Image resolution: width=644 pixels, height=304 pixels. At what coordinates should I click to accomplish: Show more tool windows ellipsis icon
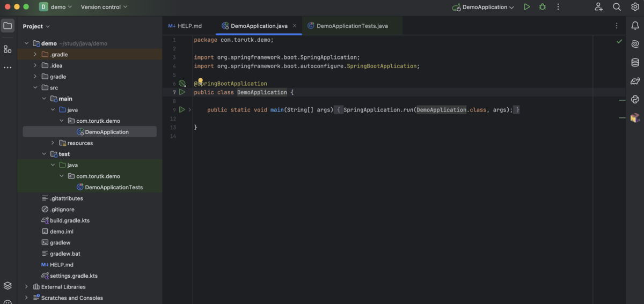pos(8,68)
